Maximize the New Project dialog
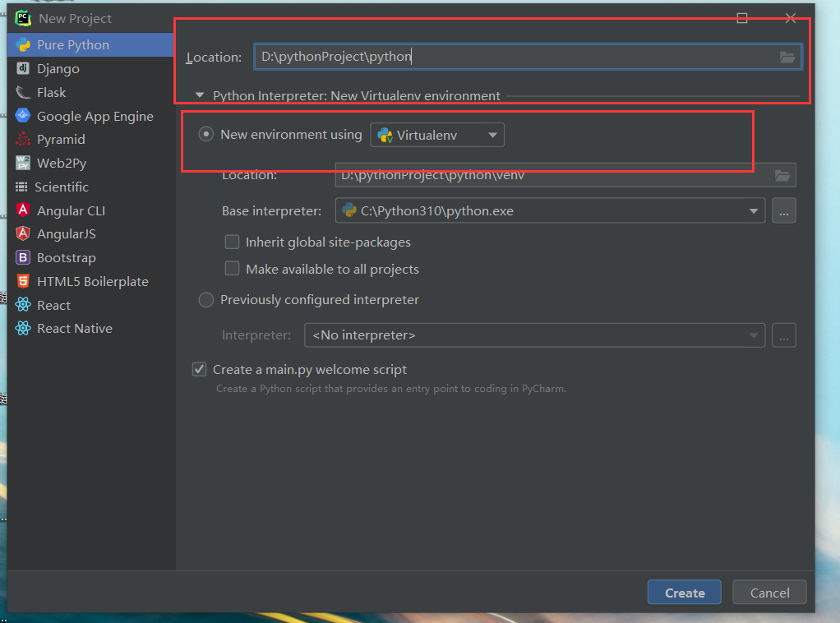This screenshot has width=840, height=623. [742, 18]
